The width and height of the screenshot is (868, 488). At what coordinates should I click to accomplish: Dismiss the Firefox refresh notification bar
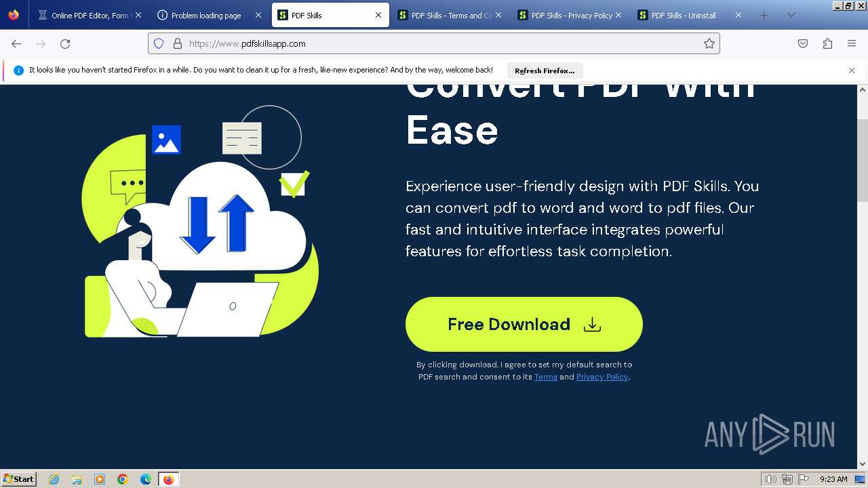pos(852,70)
